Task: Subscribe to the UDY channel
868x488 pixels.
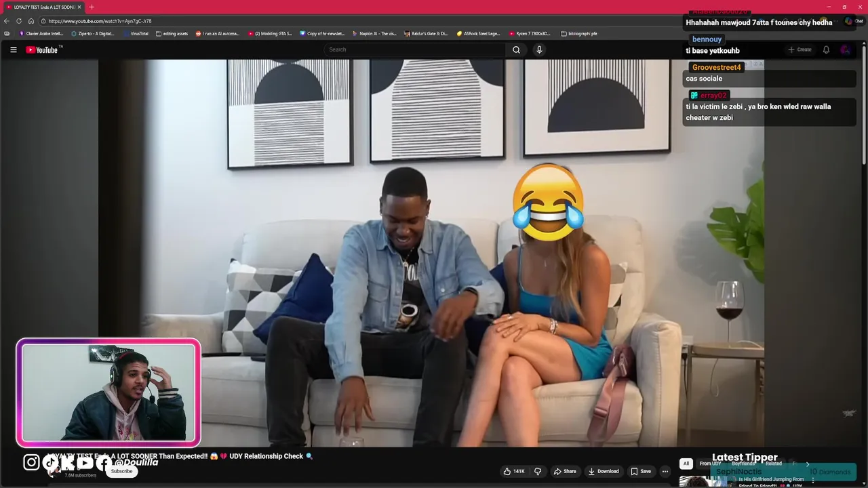Action: click(122, 471)
